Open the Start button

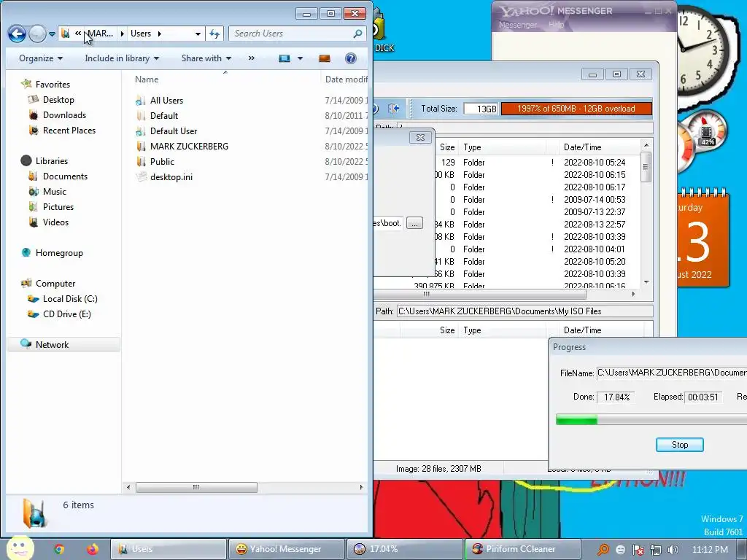[x=19, y=548]
